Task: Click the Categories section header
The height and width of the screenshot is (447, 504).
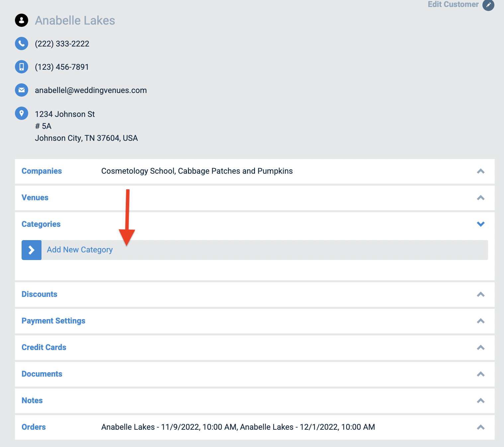Action: (x=41, y=224)
